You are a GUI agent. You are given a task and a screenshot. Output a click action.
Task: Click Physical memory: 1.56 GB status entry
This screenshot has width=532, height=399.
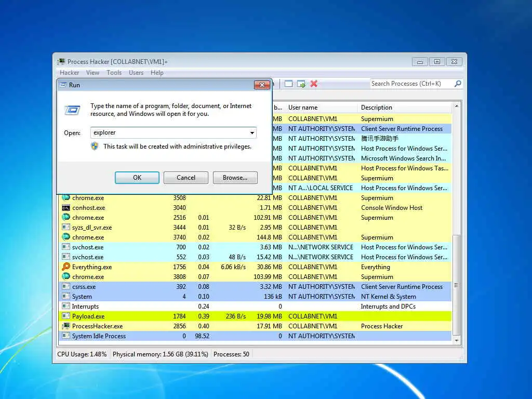coord(160,354)
